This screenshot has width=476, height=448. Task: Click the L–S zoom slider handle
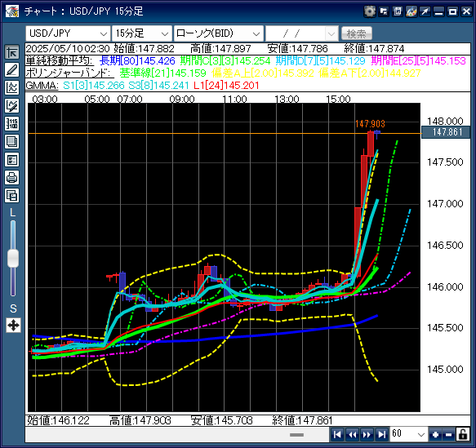click(13, 259)
